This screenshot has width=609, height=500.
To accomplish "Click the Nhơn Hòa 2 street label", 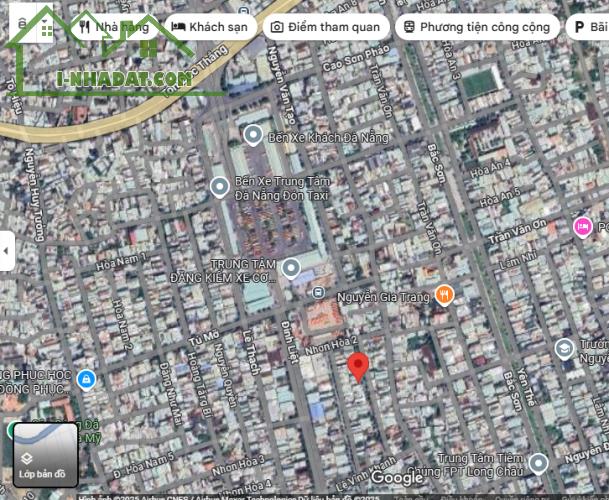I will 331,345.
